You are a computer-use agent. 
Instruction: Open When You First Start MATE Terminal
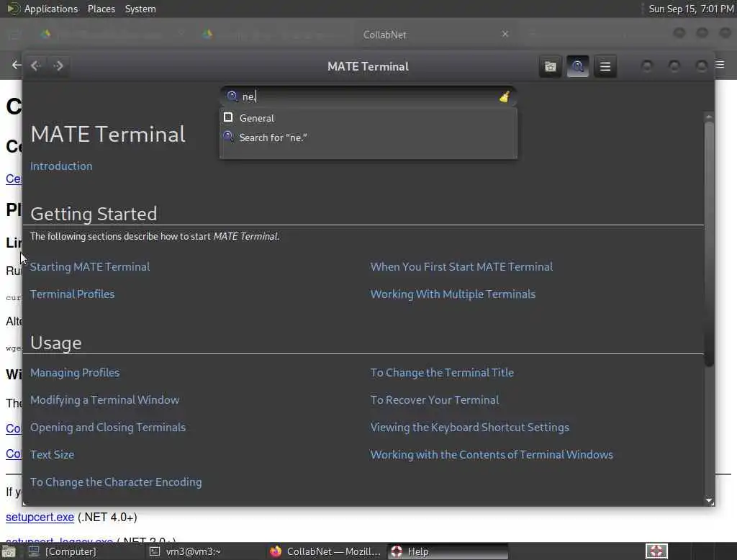click(x=461, y=266)
